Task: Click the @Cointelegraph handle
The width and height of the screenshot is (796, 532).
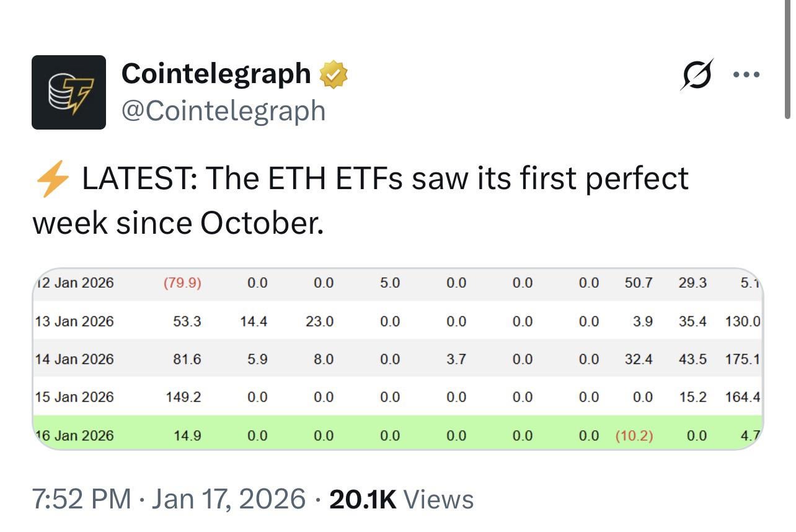Action: [223, 110]
